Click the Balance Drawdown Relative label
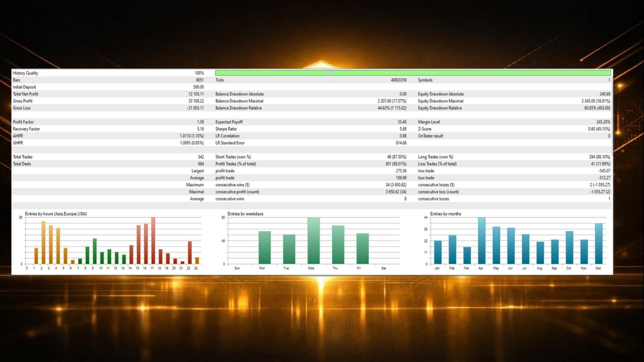Image resolution: width=644 pixels, height=362 pixels. pos(238,108)
